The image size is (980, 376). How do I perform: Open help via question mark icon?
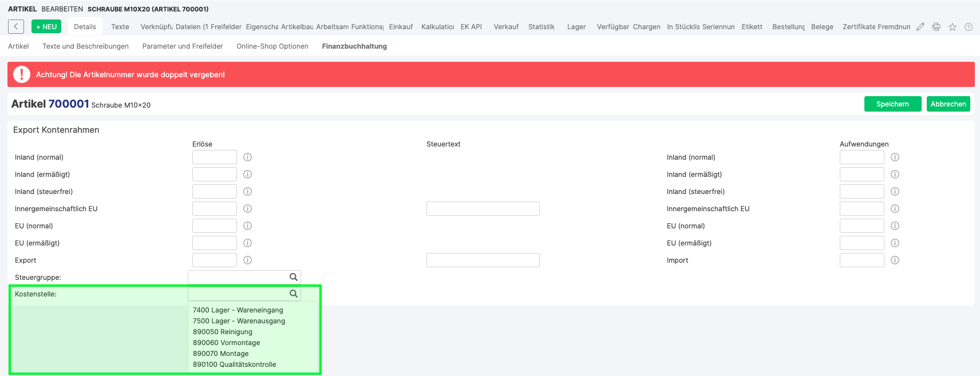tap(968, 27)
